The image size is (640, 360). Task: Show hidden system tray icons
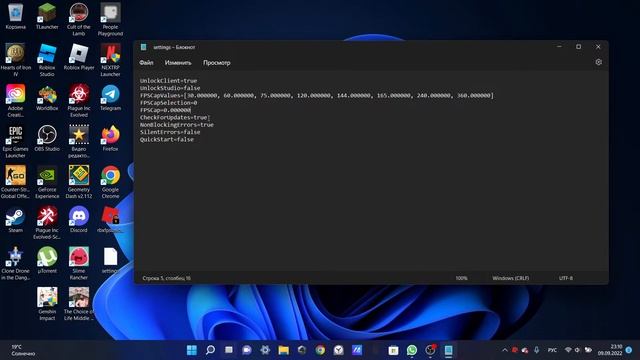504,350
